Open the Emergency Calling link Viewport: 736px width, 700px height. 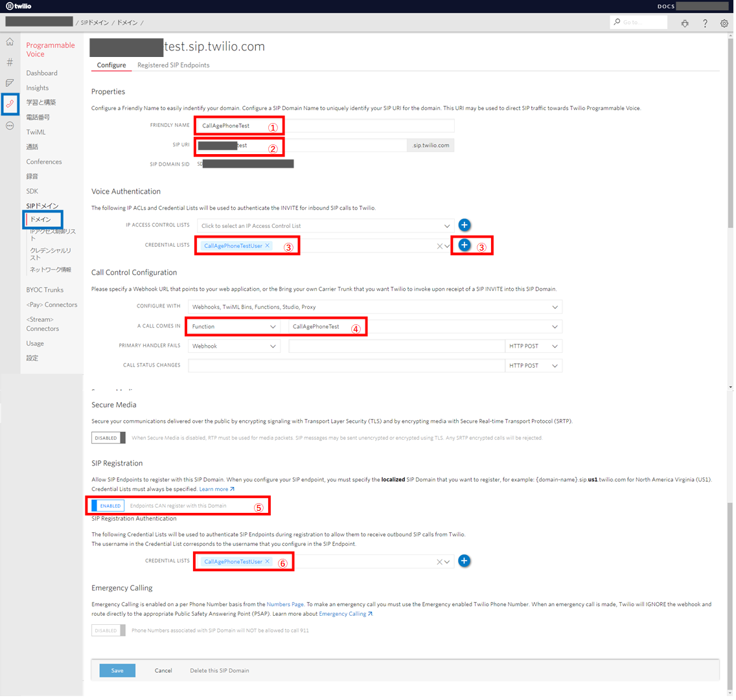(347, 615)
